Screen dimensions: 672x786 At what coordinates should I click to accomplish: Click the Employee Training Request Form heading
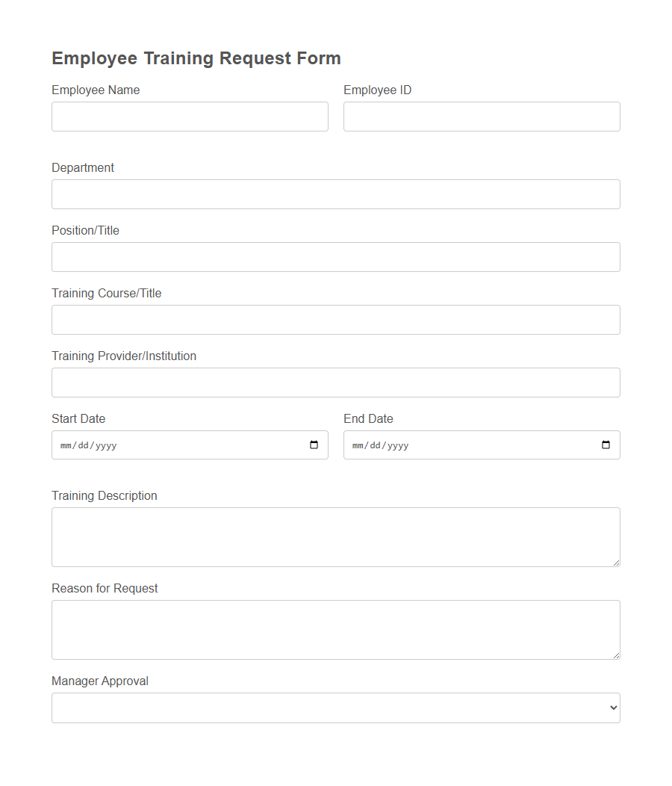196,58
